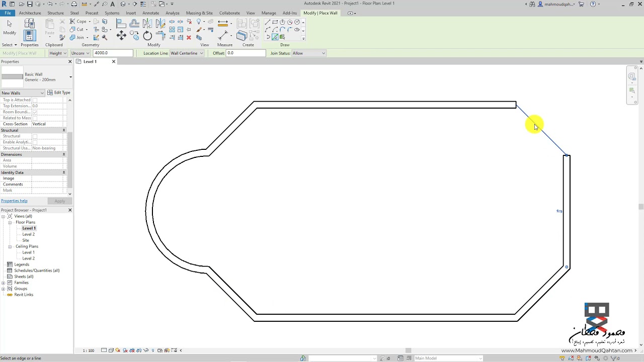644x362 pixels.
Task: Select the Modify arrow tool
Action: 10,24
